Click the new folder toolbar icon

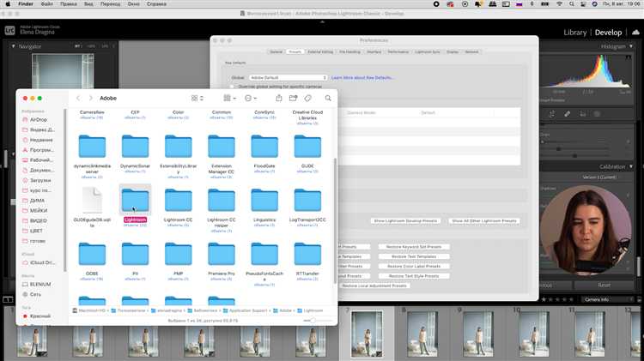pos(293,98)
